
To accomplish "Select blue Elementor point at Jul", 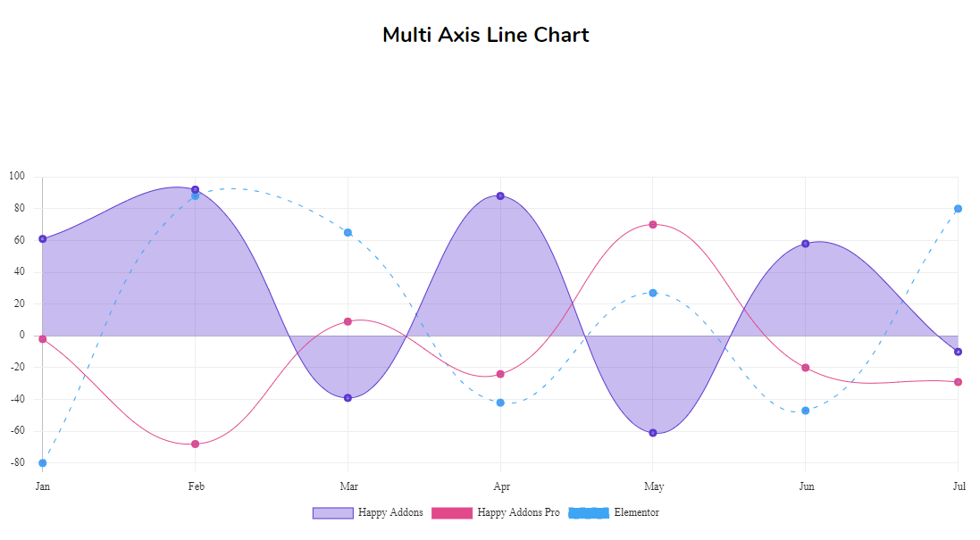I will tap(959, 209).
